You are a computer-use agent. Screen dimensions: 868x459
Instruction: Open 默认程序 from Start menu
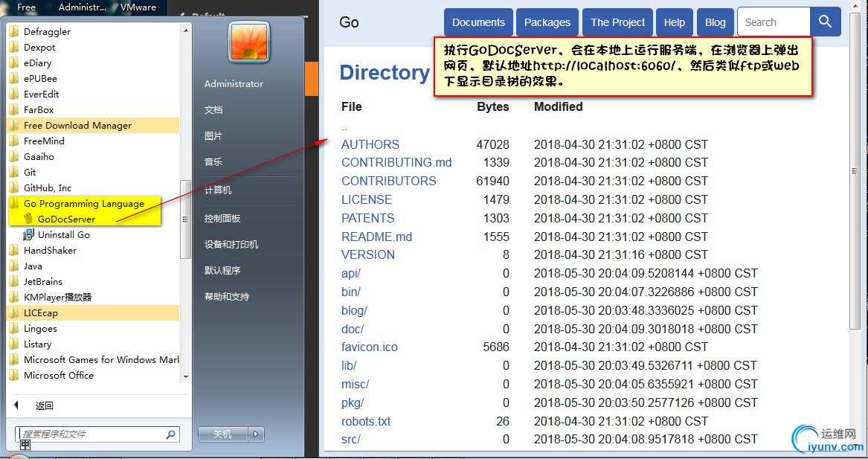pyautogui.click(x=222, y=270)
